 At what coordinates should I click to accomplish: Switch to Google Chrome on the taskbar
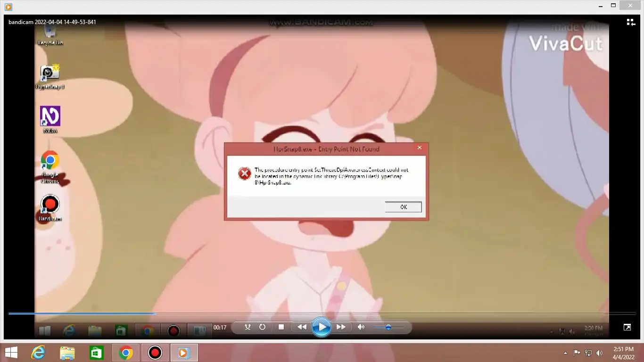click(x=126, y=353)
